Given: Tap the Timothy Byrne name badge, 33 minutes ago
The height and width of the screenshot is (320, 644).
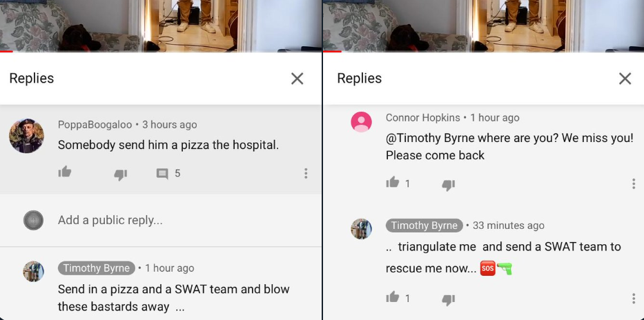Looking at the screenshot, I should click(x=425, y=226).
